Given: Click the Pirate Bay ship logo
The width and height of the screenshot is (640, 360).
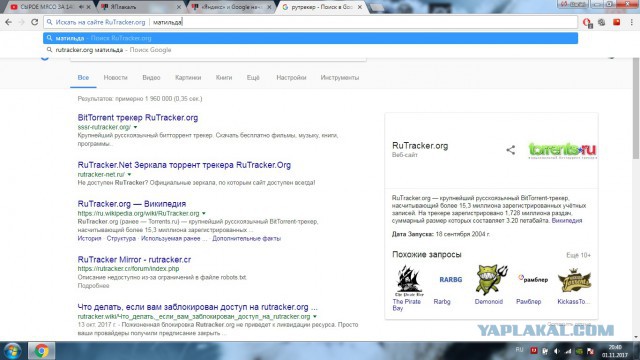Looking at the screenshot, I should pyautogui.click(x=409, y=280).
